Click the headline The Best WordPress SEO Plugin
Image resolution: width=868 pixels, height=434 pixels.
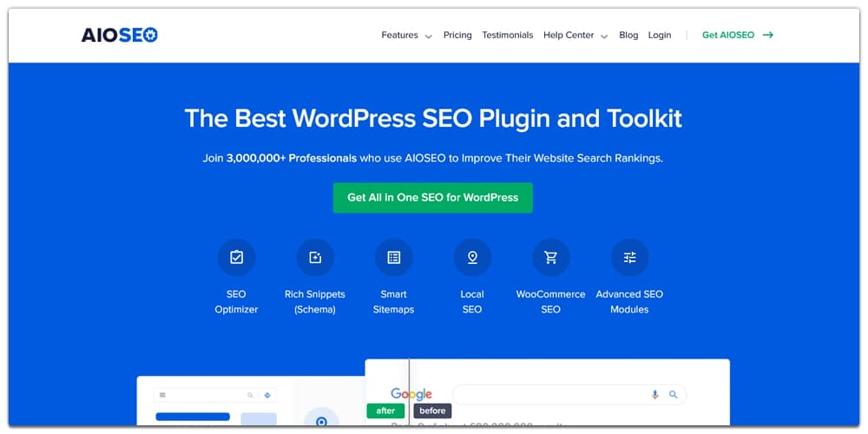coord(433,118)
